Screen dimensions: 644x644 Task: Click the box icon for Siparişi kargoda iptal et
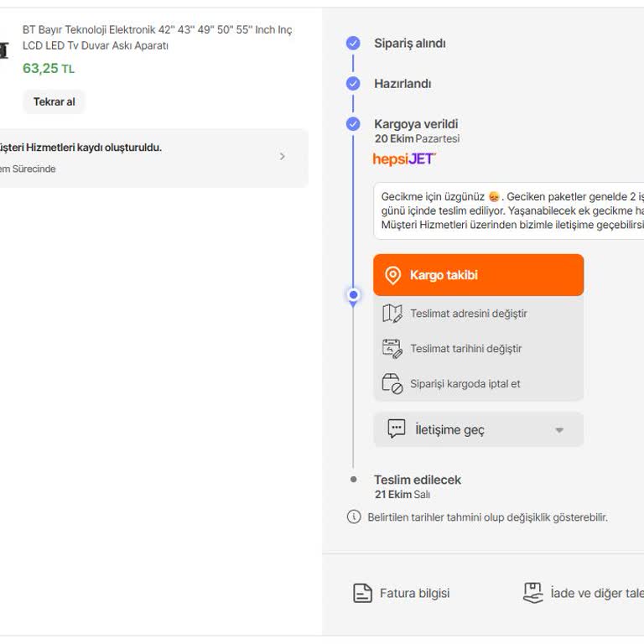(392, 384)
